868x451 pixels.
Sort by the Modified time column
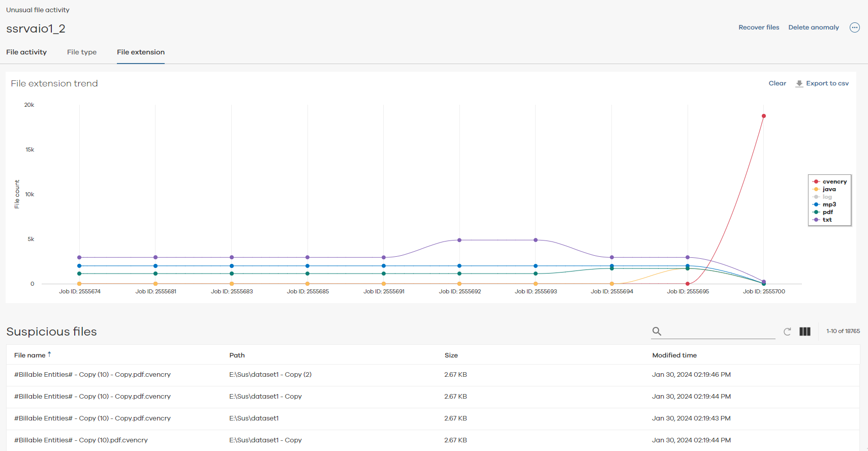coord(674,355)
